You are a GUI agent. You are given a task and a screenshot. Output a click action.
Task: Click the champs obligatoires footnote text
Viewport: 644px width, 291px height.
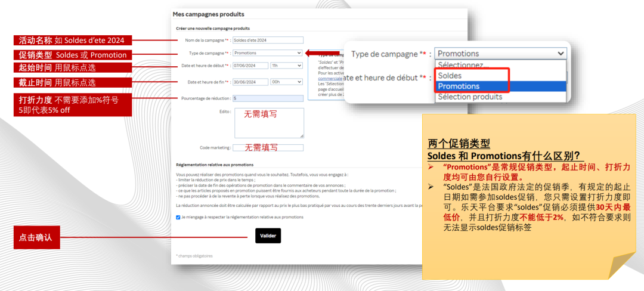click(x=194, y=256)
